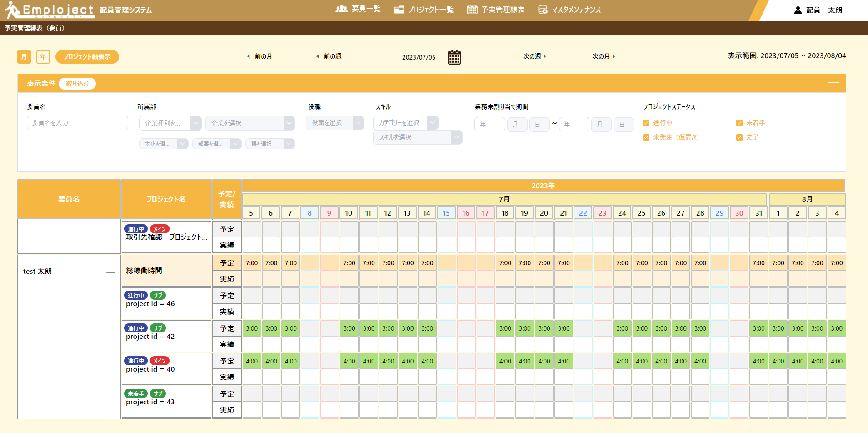Viewport: 868px width, 433px height.
Task: Collapse the test 太朗 row group
Action: pyautogui.click(x=110, y=272)
